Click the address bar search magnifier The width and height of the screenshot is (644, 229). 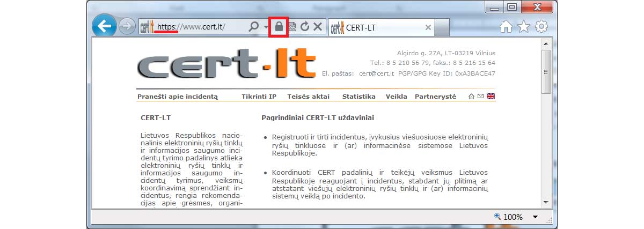[254, 26]
